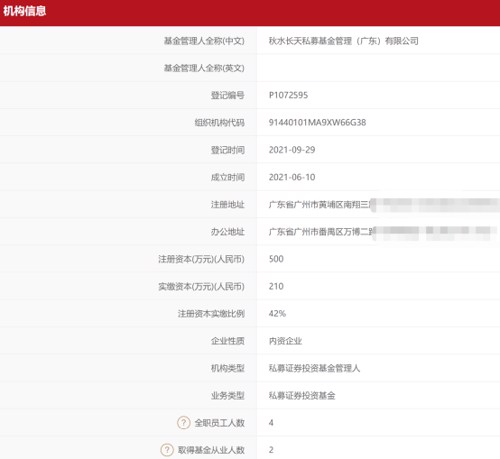Click the business type value 私募证券投资基金
500x459 pixels.
click(x=302, y=396)
